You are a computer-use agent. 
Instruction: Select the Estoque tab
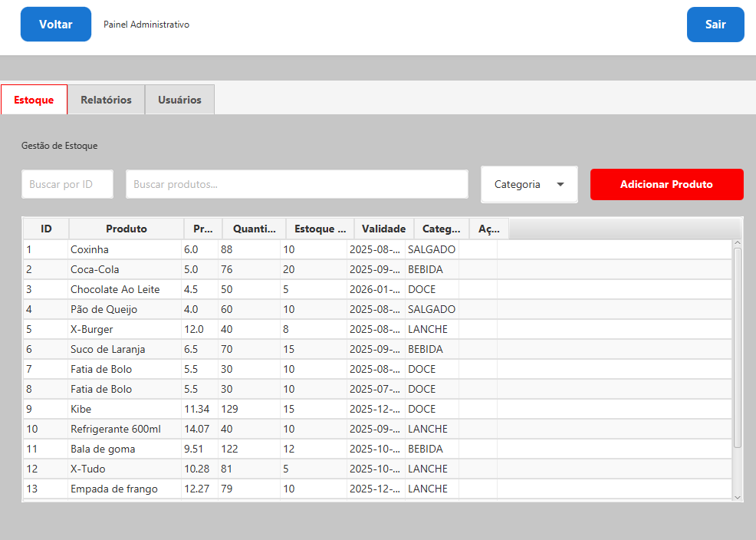point(34,99)
